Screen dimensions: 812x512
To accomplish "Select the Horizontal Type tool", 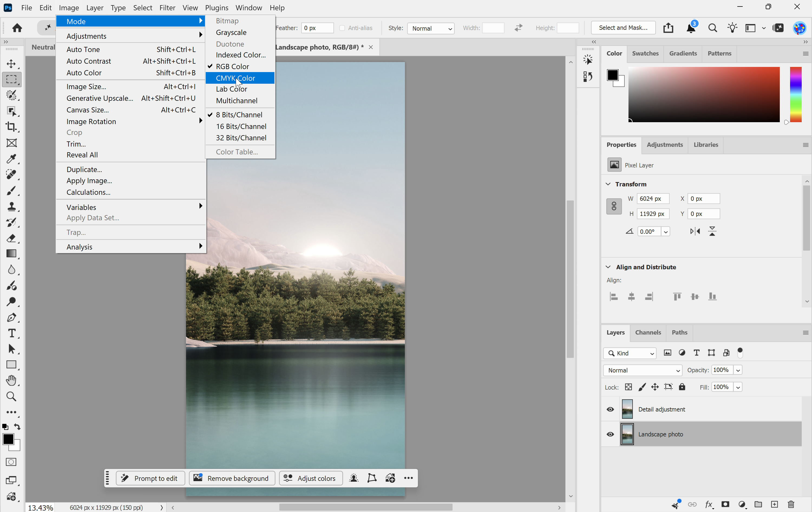I will point(11,333).
